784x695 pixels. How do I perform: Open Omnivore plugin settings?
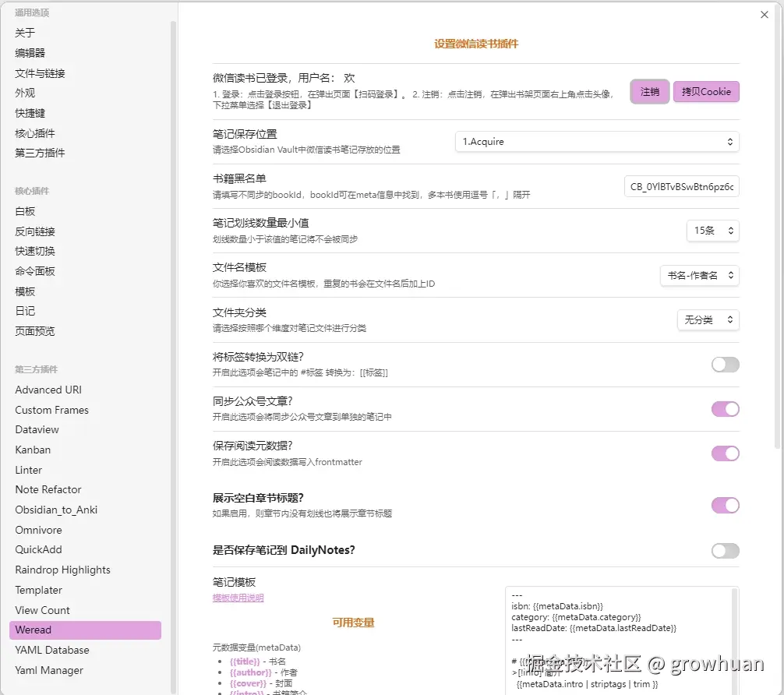38,530
